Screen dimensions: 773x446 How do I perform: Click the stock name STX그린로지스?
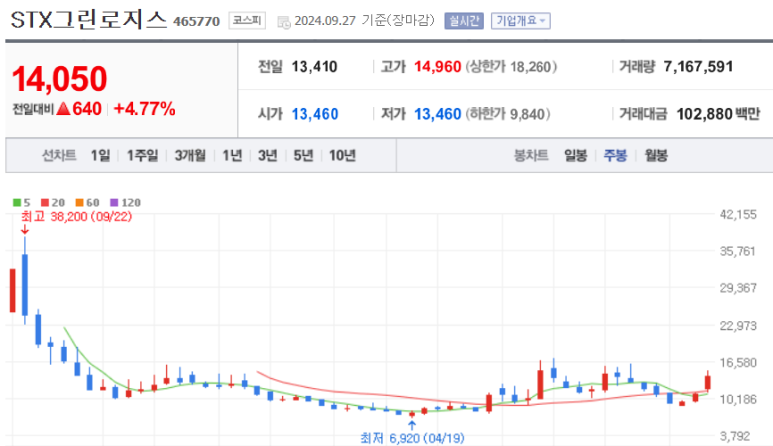[89, 20]
